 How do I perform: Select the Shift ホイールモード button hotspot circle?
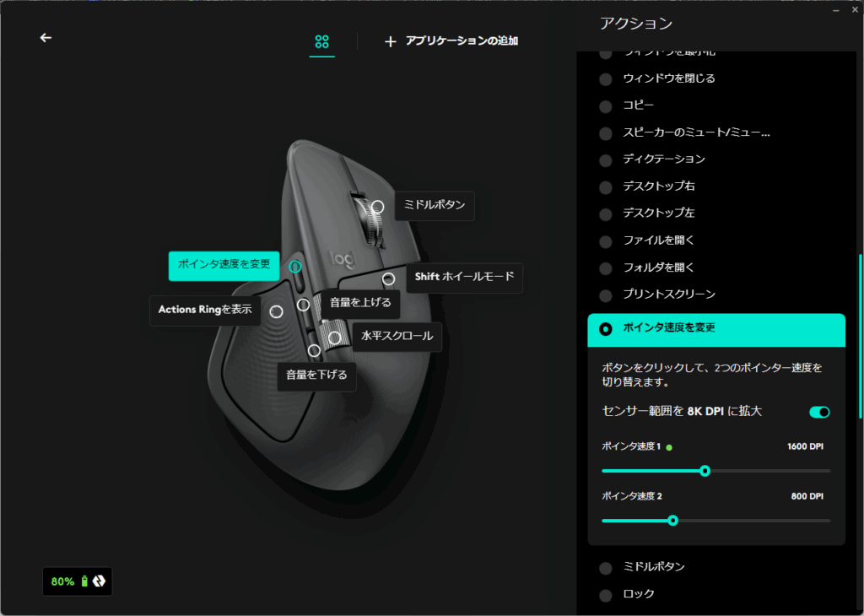pos(388,278)
